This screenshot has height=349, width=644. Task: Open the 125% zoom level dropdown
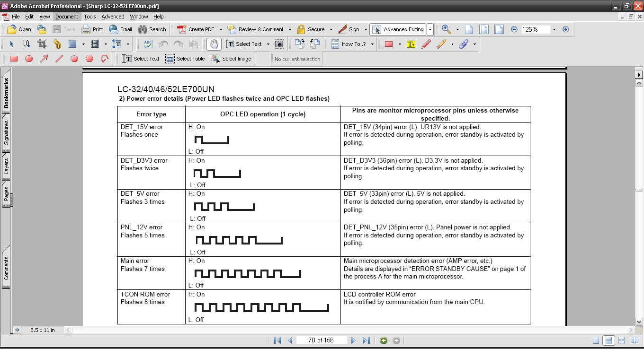pyautogui.click(x=554, y=29)
